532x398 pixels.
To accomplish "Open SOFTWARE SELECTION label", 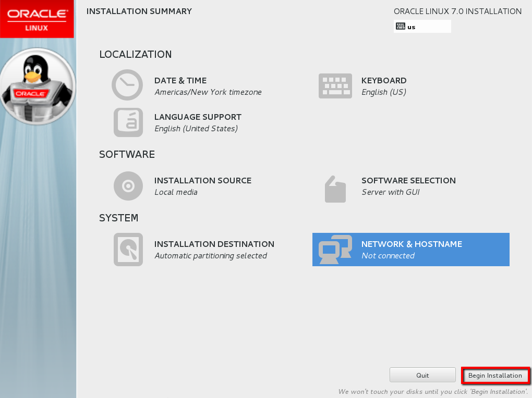I will (408, 181).
